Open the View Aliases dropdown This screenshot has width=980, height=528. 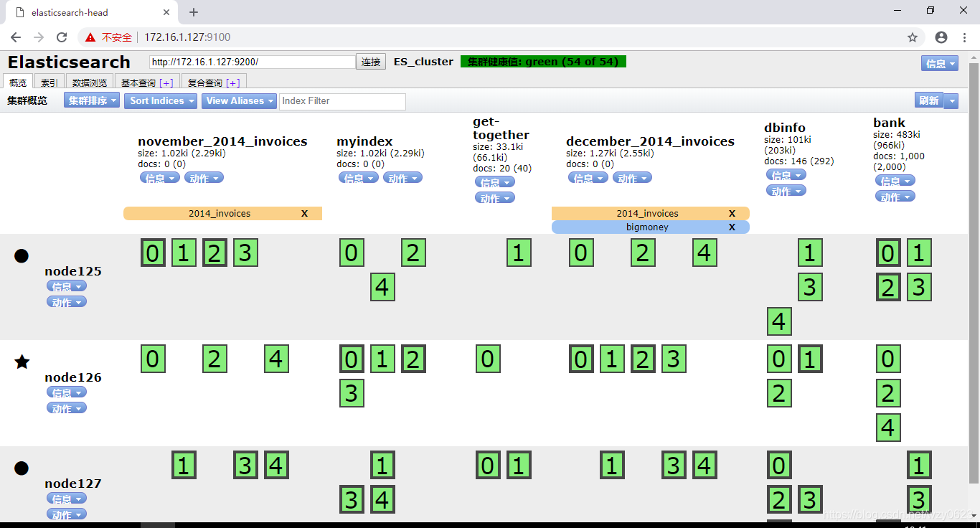point(239,101)
